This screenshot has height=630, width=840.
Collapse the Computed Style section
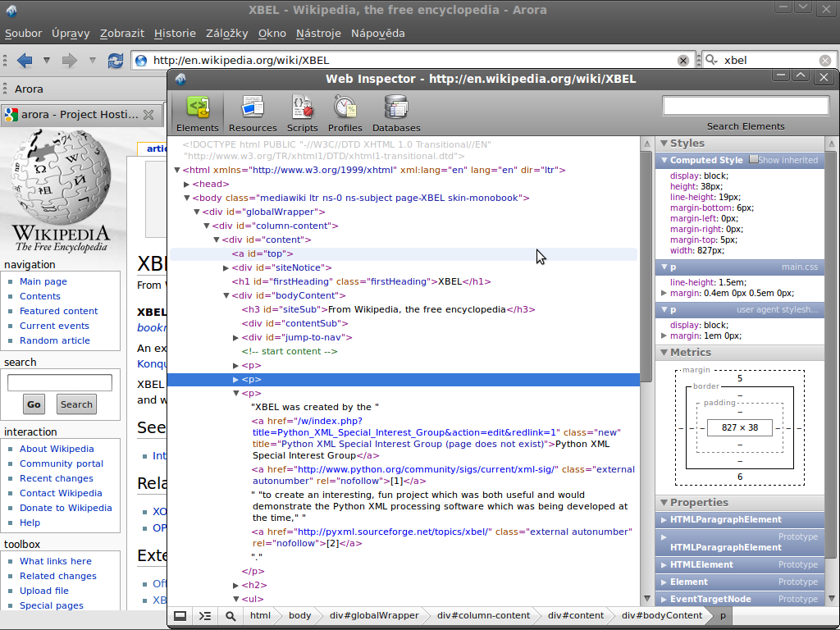point(664,160)
